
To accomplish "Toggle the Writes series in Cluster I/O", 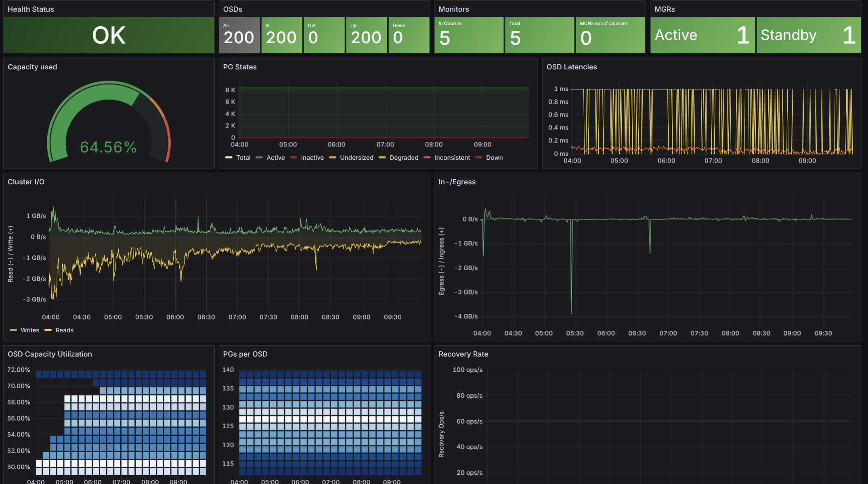I will [30, 330].
